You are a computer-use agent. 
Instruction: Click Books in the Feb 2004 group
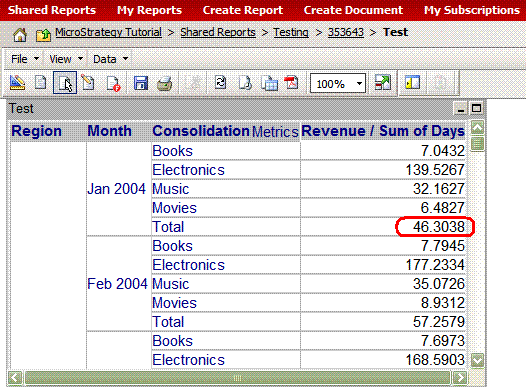pyautogui.click(x=172, y=246)
